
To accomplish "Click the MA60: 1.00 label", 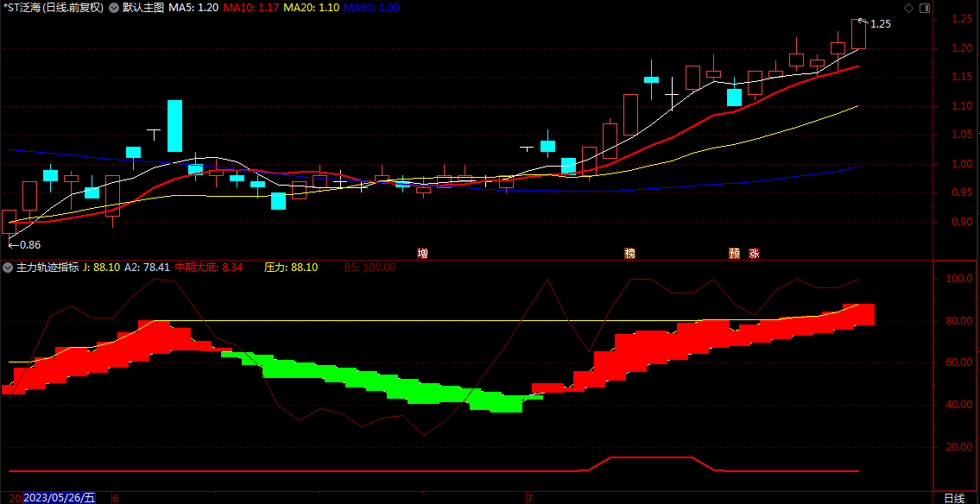I will pyautogui.click(x=372, y=8).
